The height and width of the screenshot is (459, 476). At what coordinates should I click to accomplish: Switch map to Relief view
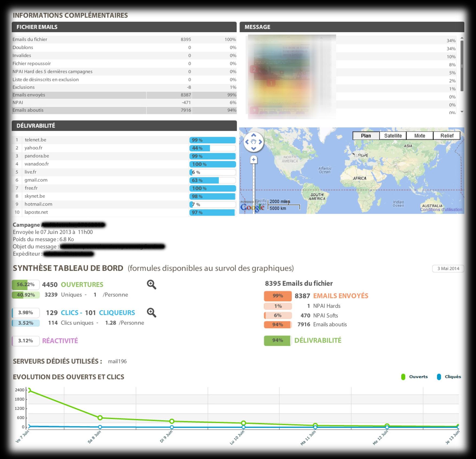(447, 136)
